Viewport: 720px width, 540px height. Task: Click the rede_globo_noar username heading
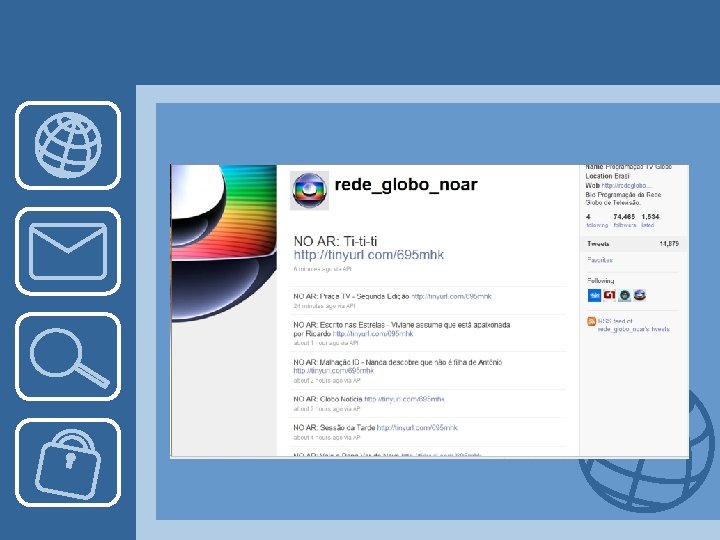pyautogui.click(x=406, y=185)
